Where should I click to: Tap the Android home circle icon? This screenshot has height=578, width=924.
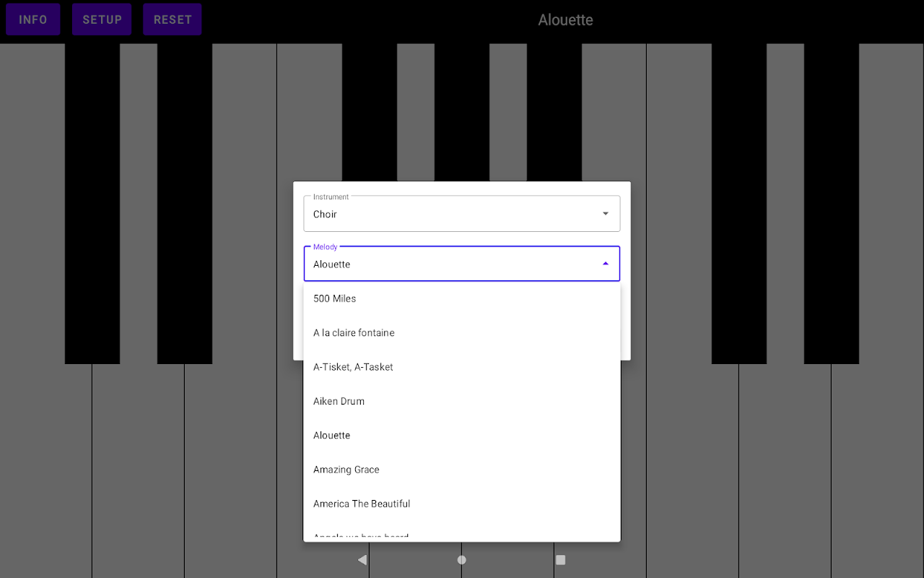[x=462, y=560]
